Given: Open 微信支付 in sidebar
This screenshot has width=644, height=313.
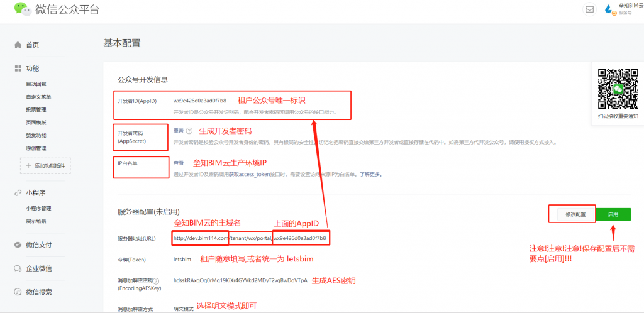Looking at the screenshot, I should (x=39, y=245).
